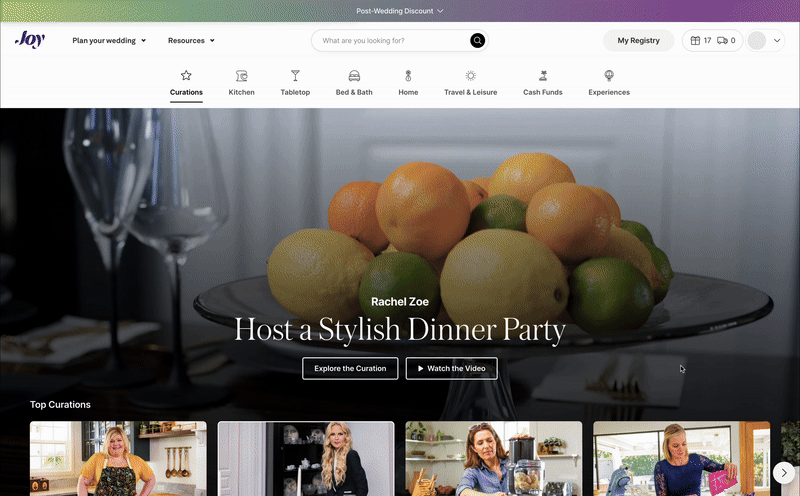The image size is (800, 496).
Task: Select the Kitchen mixer icon
Action: [241, 76]
